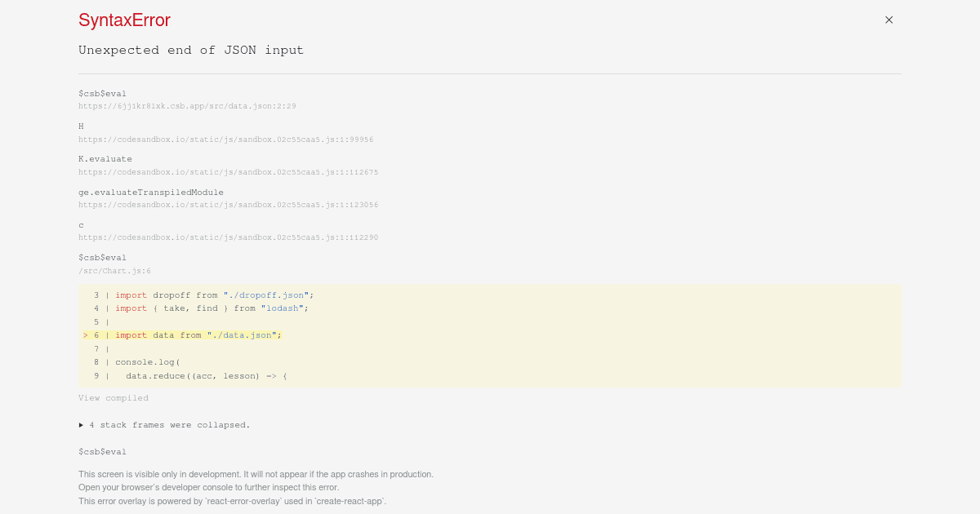Open the data.json:2:29 source URL
This screenshot has height=514, width=980.
click(x=187, y=106)
